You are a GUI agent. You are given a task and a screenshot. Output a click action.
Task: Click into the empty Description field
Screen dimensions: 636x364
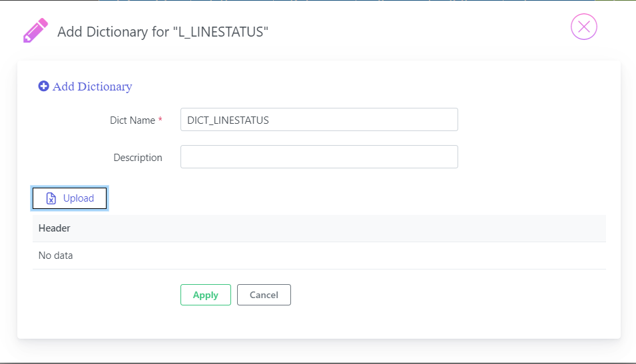(319, 157)
